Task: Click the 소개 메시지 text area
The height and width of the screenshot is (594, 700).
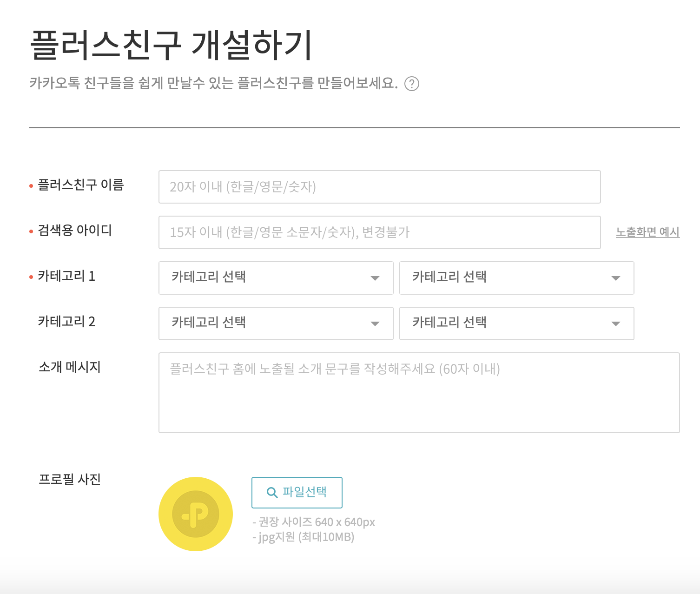Action: (x=419, y=393)
